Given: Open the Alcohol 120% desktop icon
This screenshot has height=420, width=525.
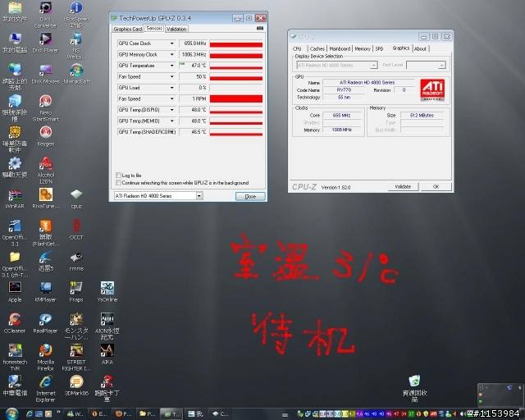Looking at the screenshot, I should [46, 170].
